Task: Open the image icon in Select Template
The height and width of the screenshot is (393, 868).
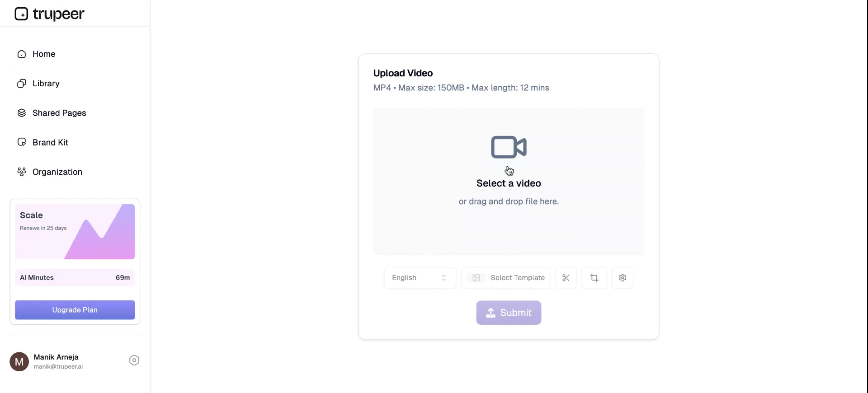Action: [476, 278]
